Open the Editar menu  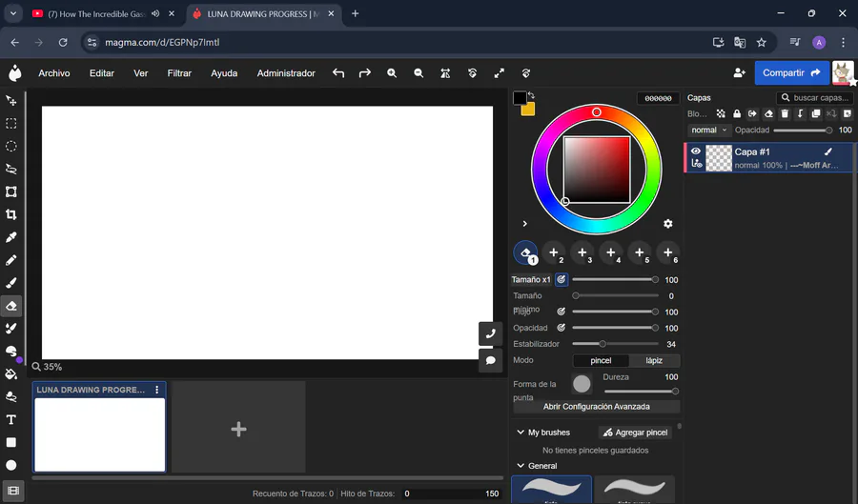[102, 73]
